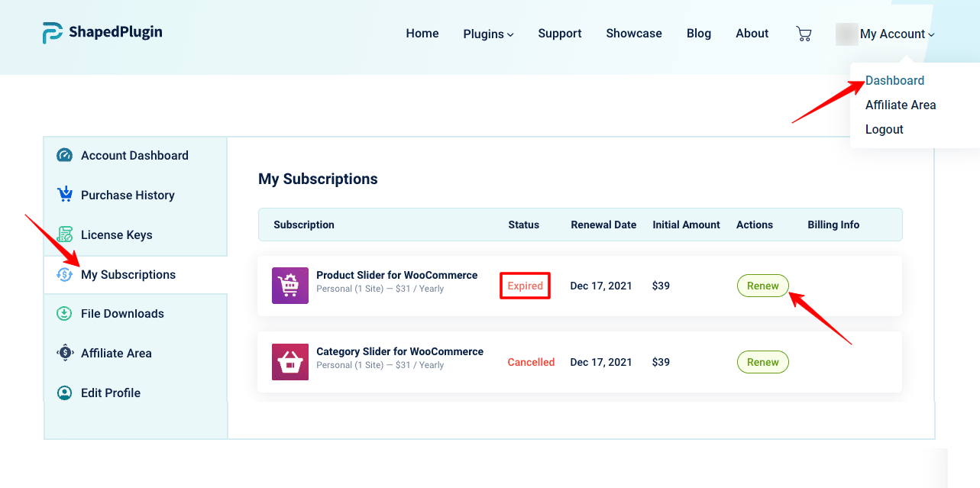Click the Edit Profile user icon
The height and width of the screenshot is (488, 980).
coord(65,393)
